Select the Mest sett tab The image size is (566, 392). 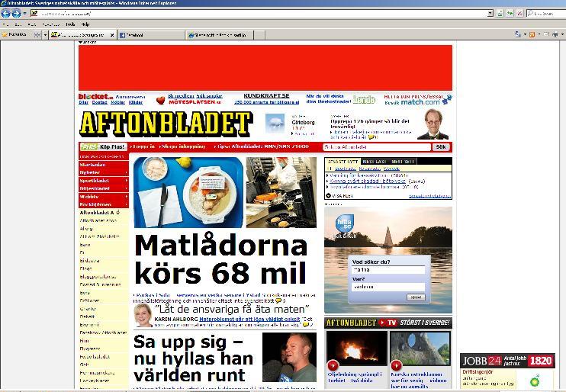coord(403,162)
